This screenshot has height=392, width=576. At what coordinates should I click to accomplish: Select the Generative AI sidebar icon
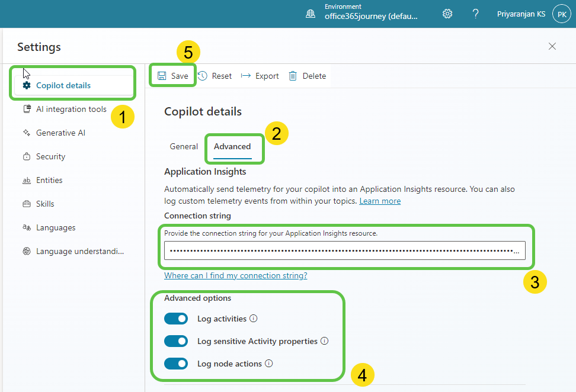(27, 133)
